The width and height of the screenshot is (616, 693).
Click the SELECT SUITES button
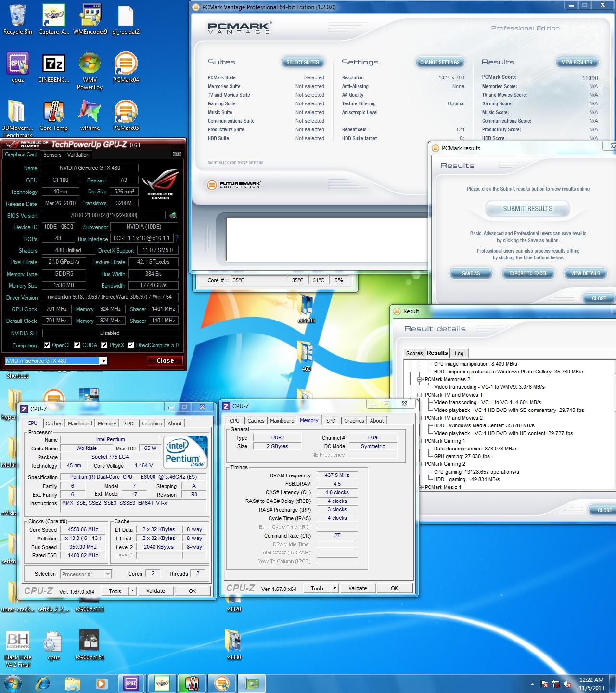pos(303,62)
